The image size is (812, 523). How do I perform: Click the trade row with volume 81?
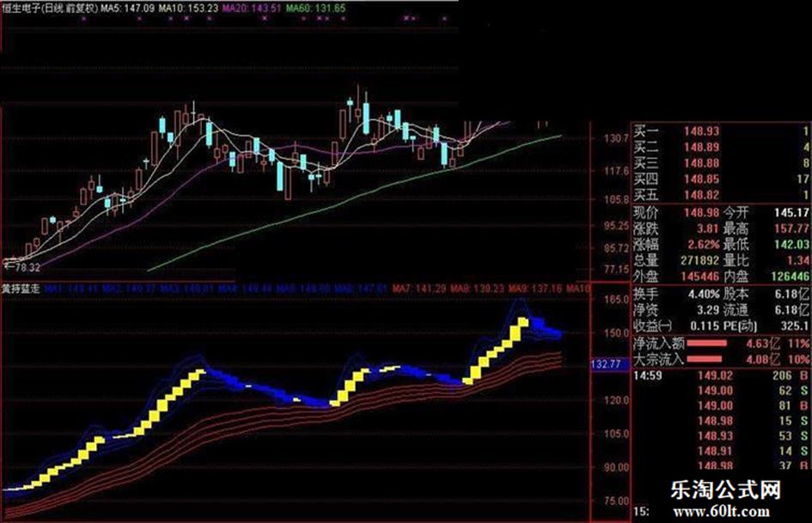[721, 406]
